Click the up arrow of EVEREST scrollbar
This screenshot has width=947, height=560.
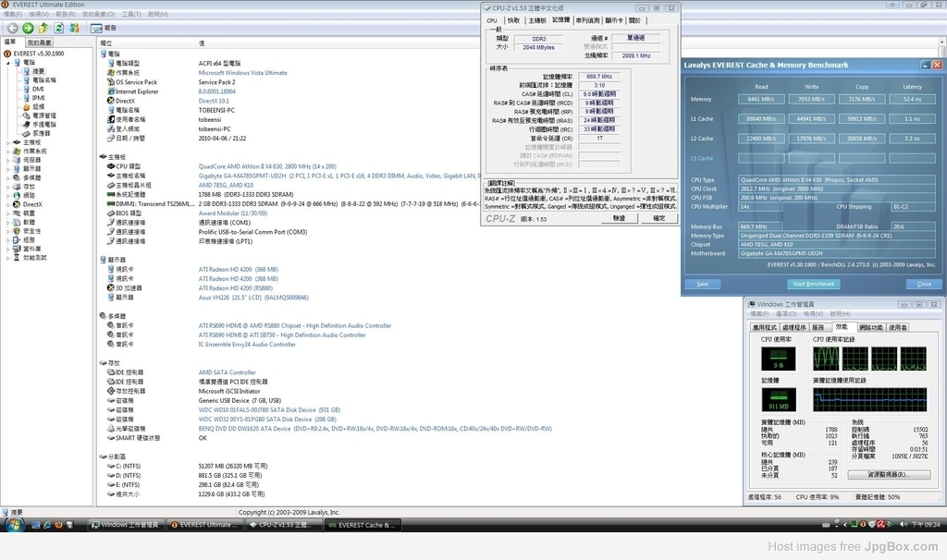pyautogui.click(x=942, y=43)
